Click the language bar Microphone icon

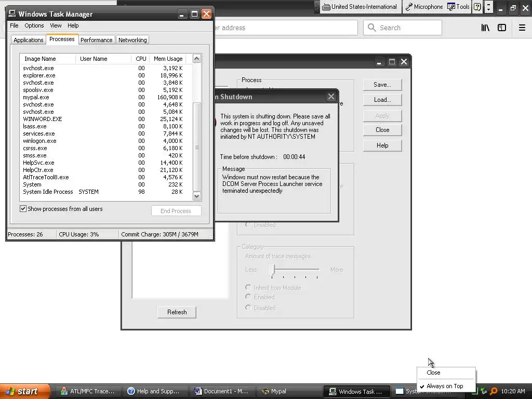(x=409, y=7)
